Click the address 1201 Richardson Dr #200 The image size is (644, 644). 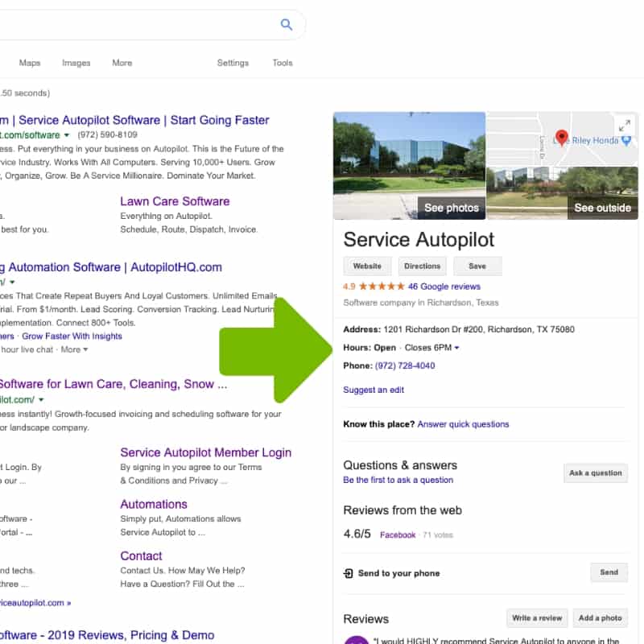point(479,329)
